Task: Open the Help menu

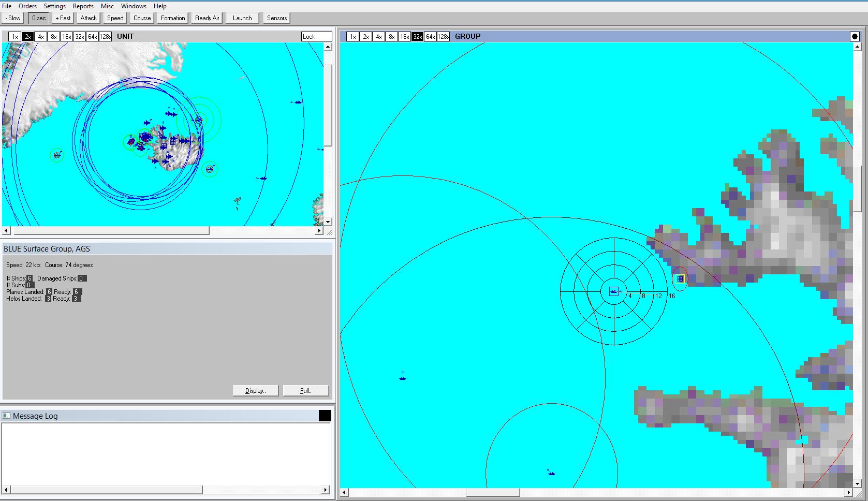Action: coord(160,6)
